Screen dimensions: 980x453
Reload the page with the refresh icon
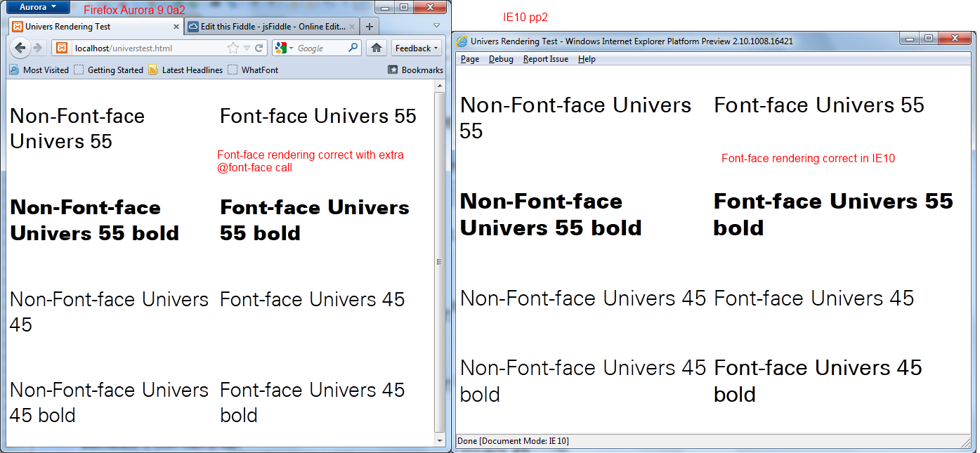tap(259, 48)
